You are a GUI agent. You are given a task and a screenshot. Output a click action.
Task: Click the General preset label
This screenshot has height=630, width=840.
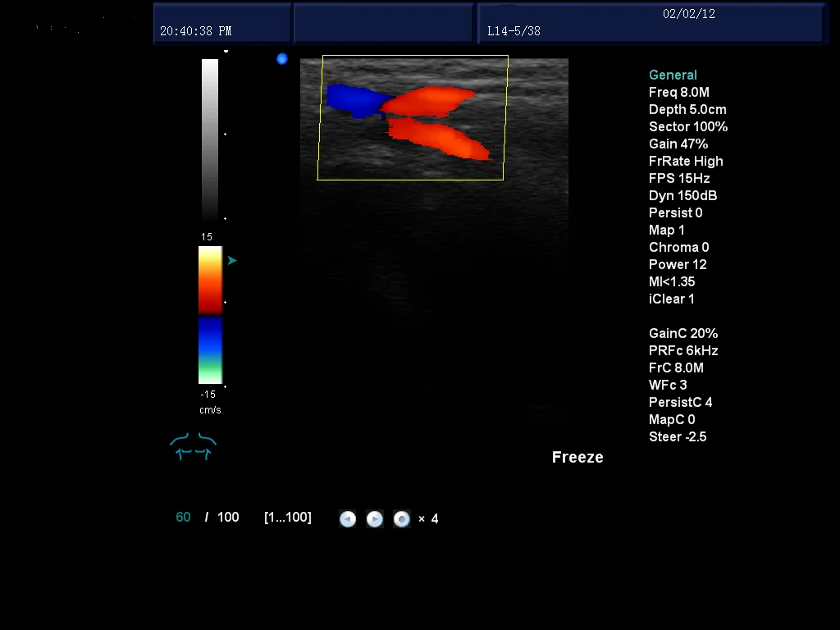click(673, 75)
